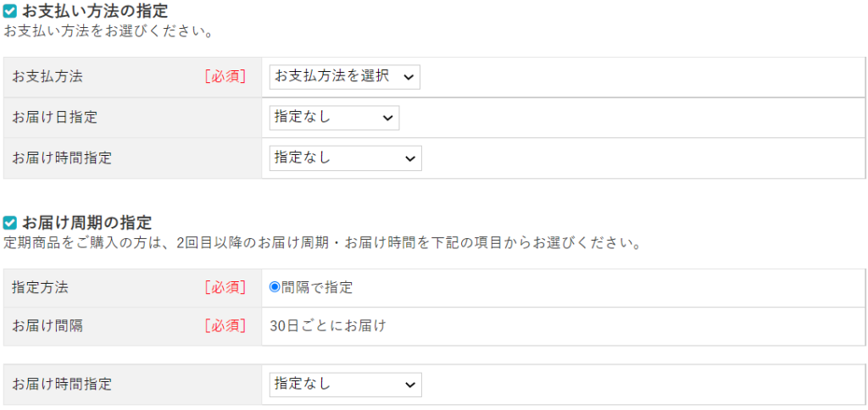Expand the bottom お届け時間指定 dropdown under お届け間隔
The width and height of the screenshot is (868, 410).
pos(345,385)
